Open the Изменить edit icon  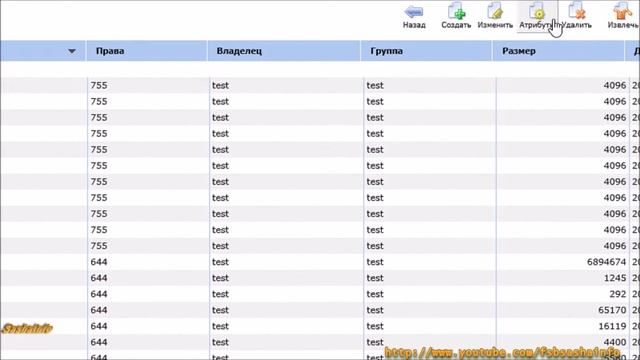point(495,11)
